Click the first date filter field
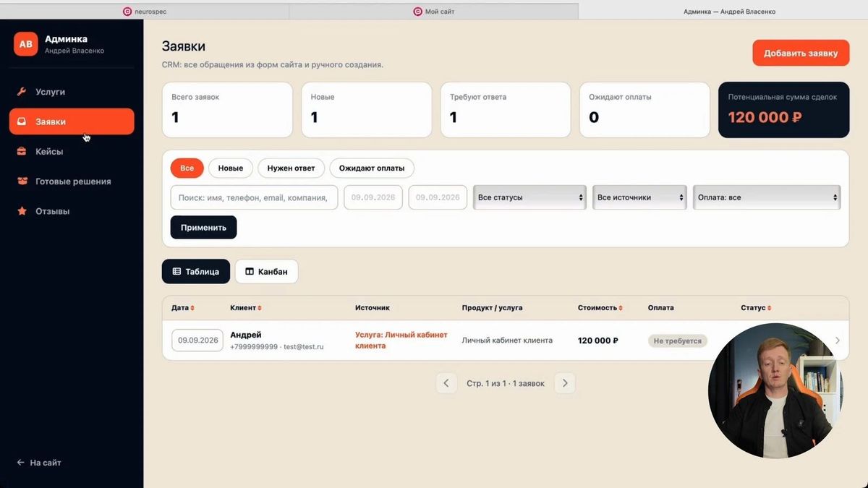Viewport: 868px width, 488px height. coord(373,197)
